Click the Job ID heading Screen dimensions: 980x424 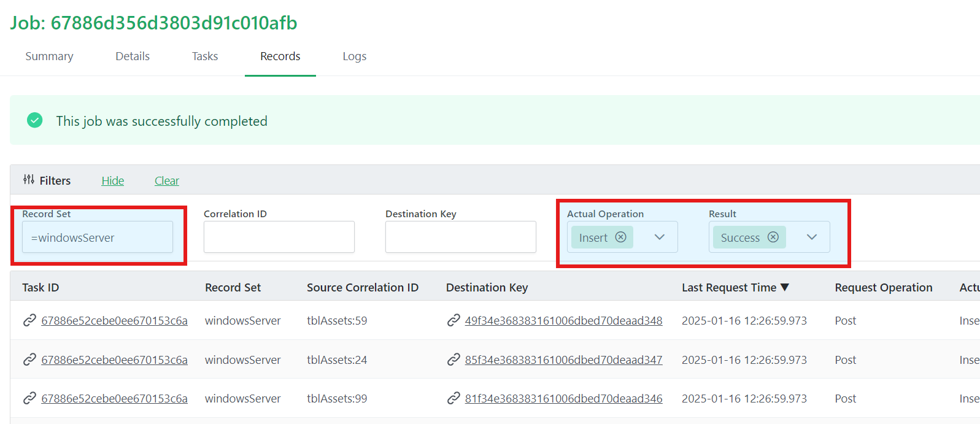[x=153, y=23]
